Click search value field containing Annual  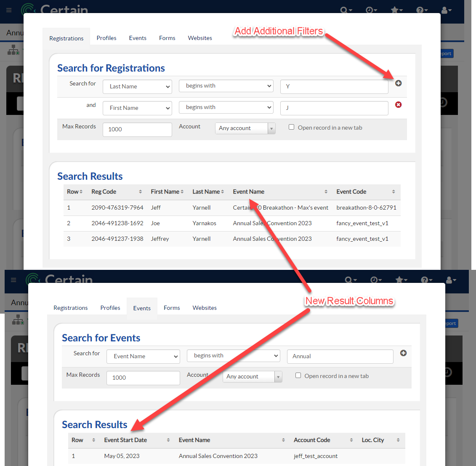pyautogui.click(x=340, y=357)
